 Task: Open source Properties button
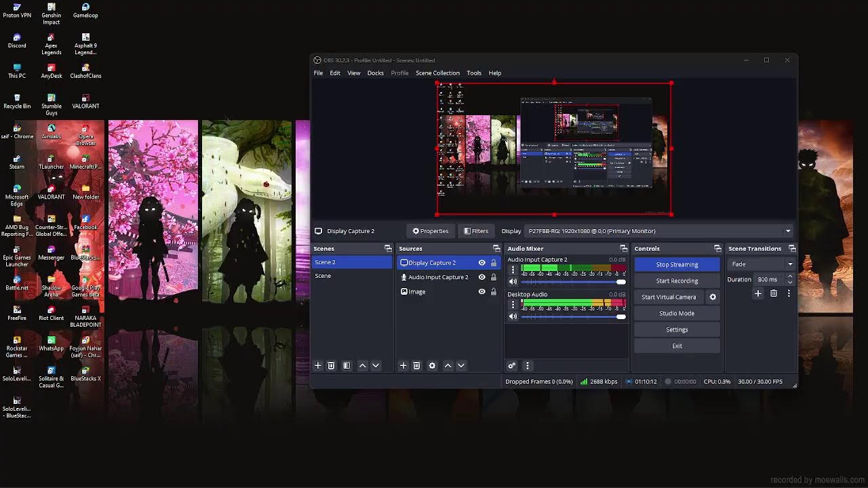pyautogui.click(x=430, y=231)
